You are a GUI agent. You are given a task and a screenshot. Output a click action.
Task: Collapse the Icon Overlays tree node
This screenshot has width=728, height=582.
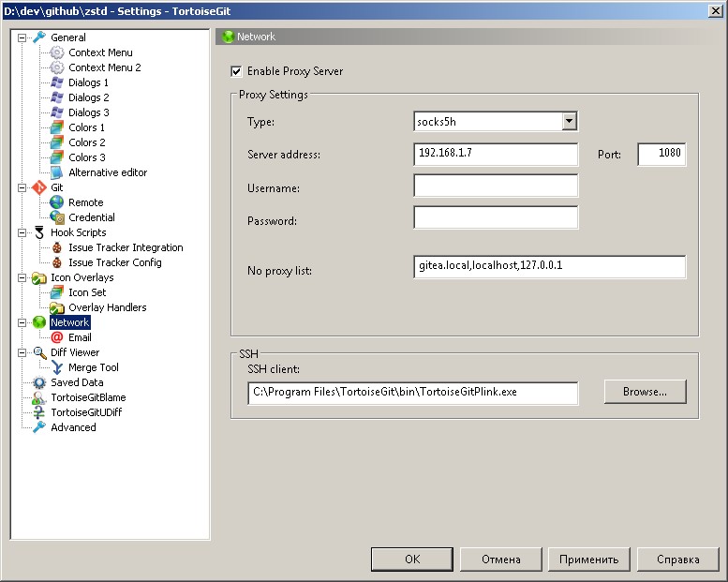pos(22,277)
